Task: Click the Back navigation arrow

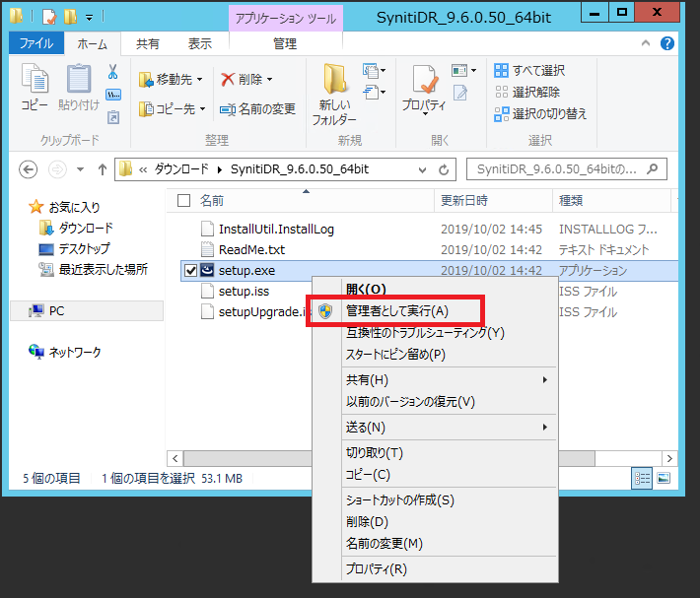Action: [29, 169]
